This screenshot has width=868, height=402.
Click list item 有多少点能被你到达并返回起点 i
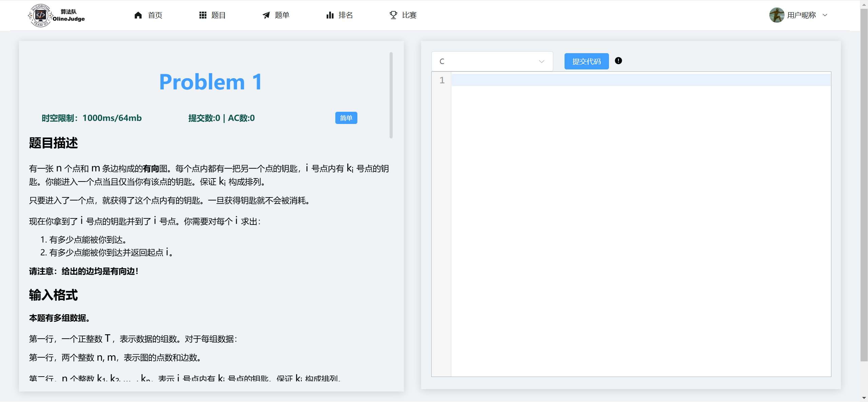click(111, 252)
